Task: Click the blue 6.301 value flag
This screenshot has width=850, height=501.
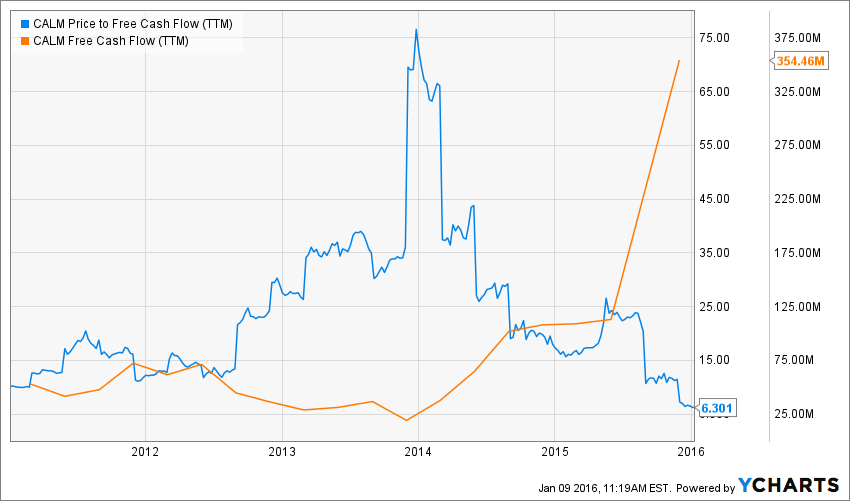Action: 716,408
